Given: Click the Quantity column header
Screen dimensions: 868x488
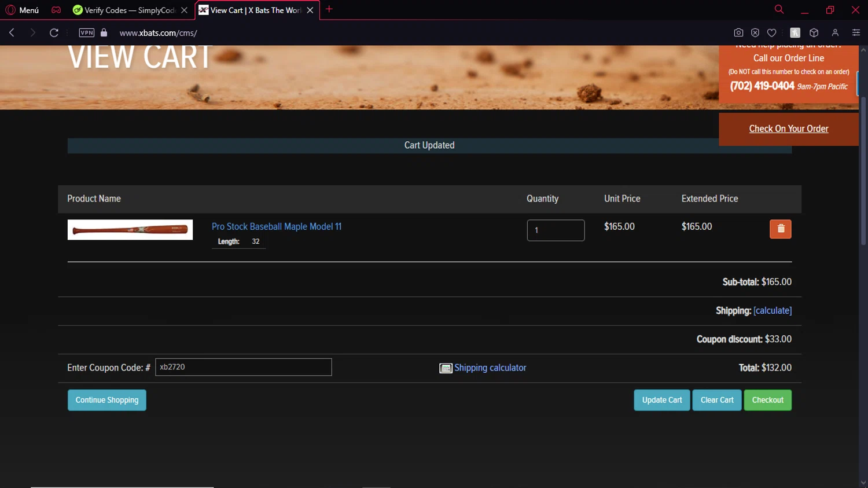Looking at the screenshot, I should [543, 199].
